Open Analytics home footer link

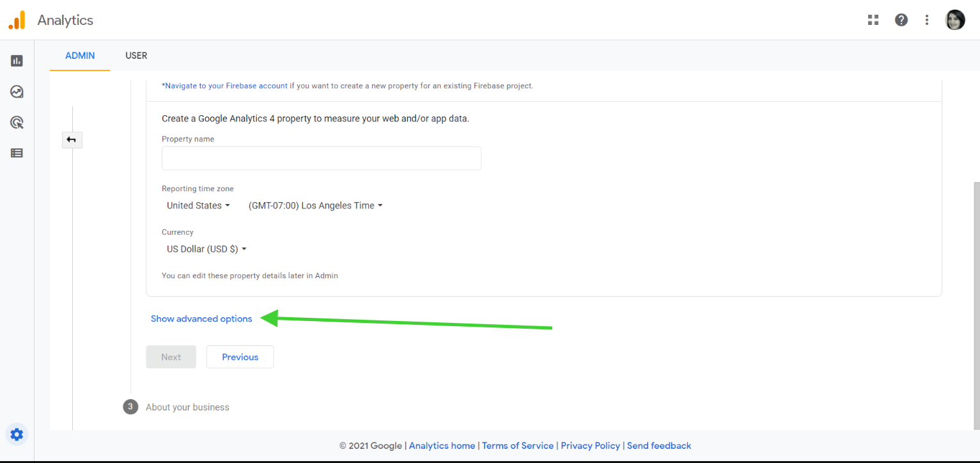pyautogui.click(x=442, y=446)
